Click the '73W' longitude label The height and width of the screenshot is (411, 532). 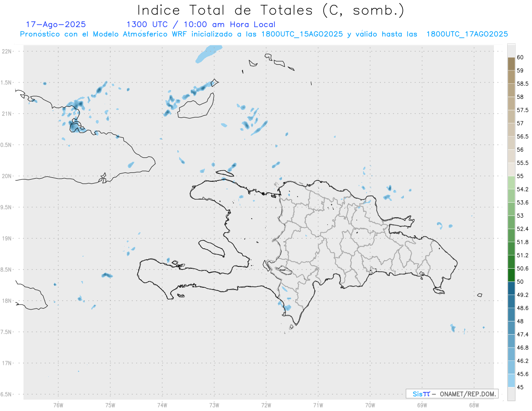(x=214, y=405)
